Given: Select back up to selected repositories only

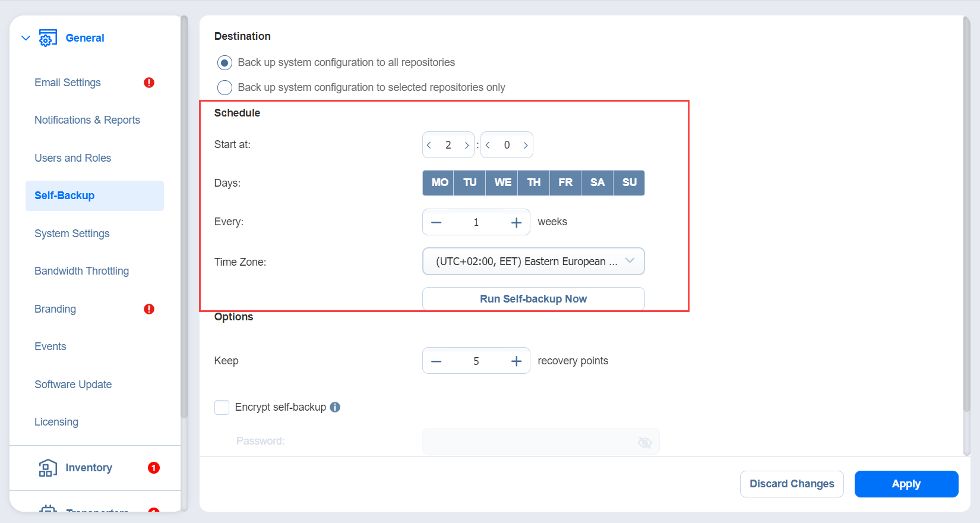Looking at the screenshot, I should tap(225, 87).
